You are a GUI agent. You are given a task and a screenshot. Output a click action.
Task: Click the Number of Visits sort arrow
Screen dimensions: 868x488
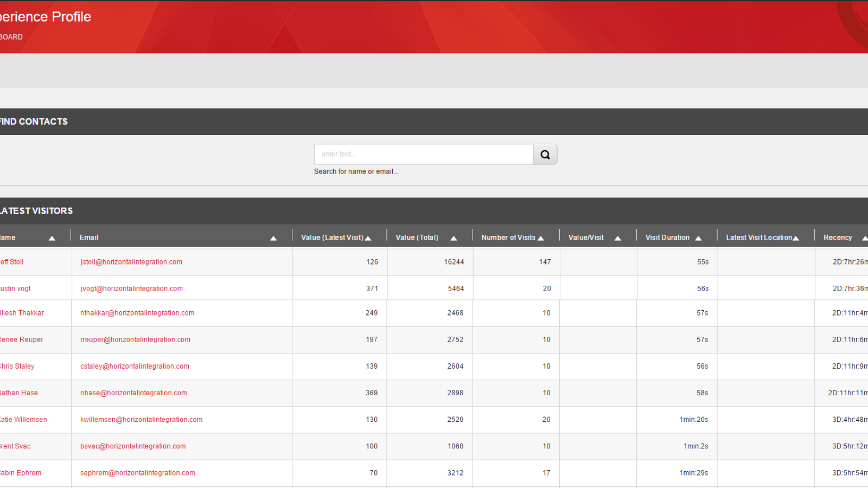[541, 237]
